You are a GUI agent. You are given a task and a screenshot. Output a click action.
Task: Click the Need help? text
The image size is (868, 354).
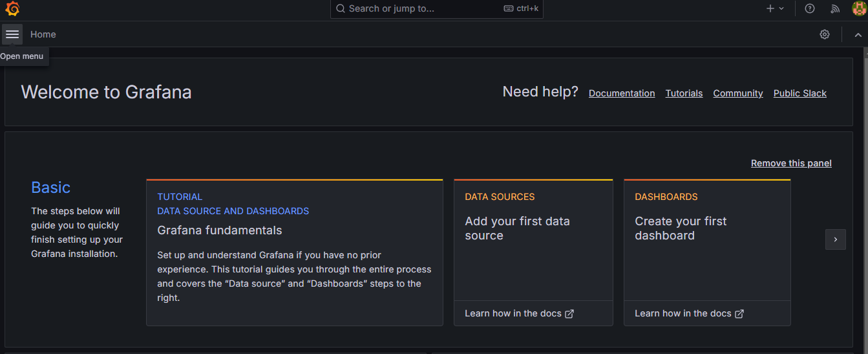tap(540, 92)
